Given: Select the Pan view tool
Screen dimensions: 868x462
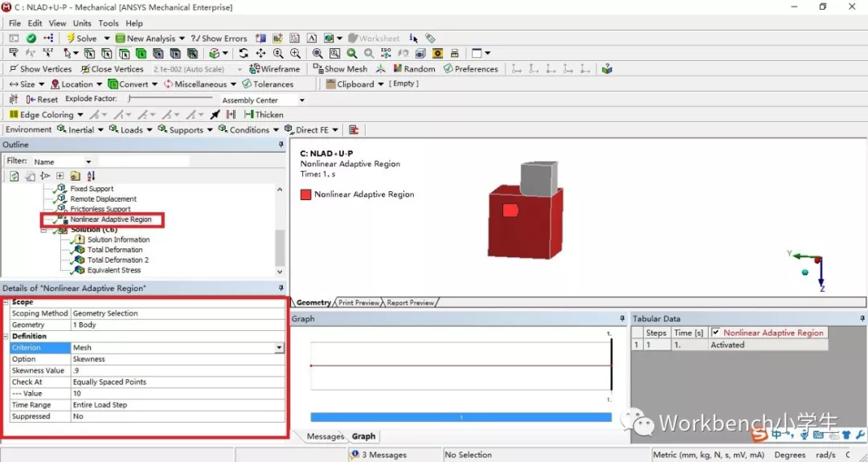Looking at the screenshot, I should coord(260,53).
